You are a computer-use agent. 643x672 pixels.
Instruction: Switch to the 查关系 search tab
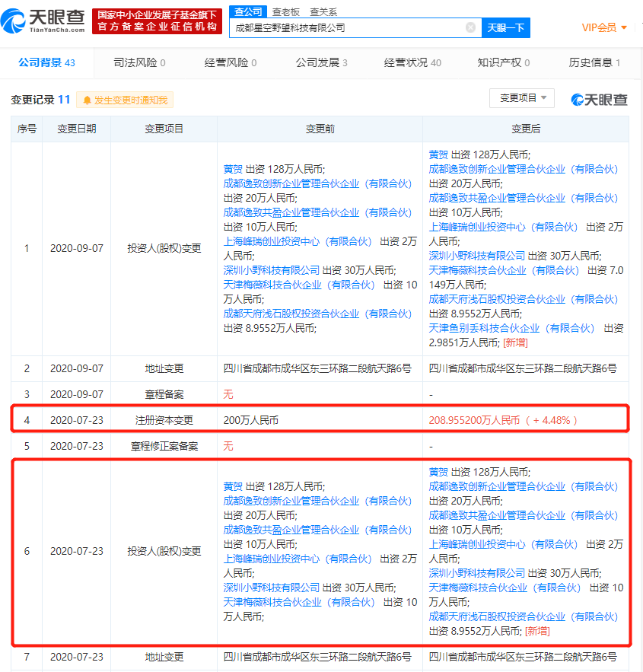tap(323, 12)
